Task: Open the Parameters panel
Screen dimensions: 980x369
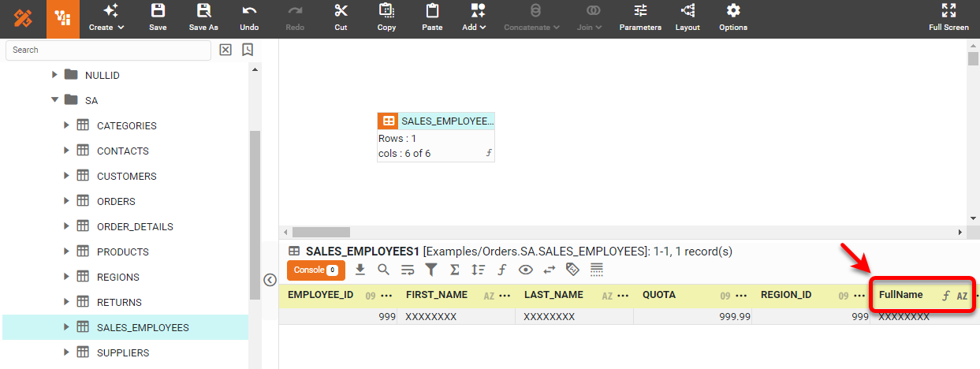Action: 640,17
